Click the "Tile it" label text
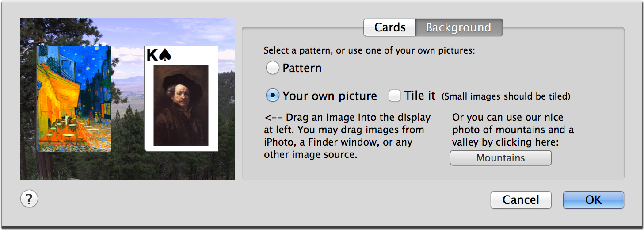Image resolution: width=644 pixels, height=230 pixels. (x=420, y=96)
